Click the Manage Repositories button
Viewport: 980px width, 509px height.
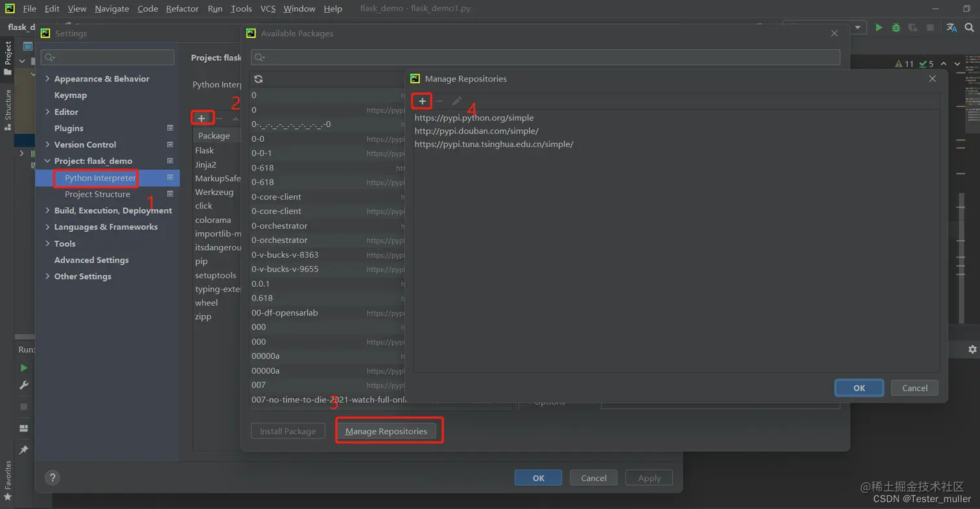click(x=386, y=431)
